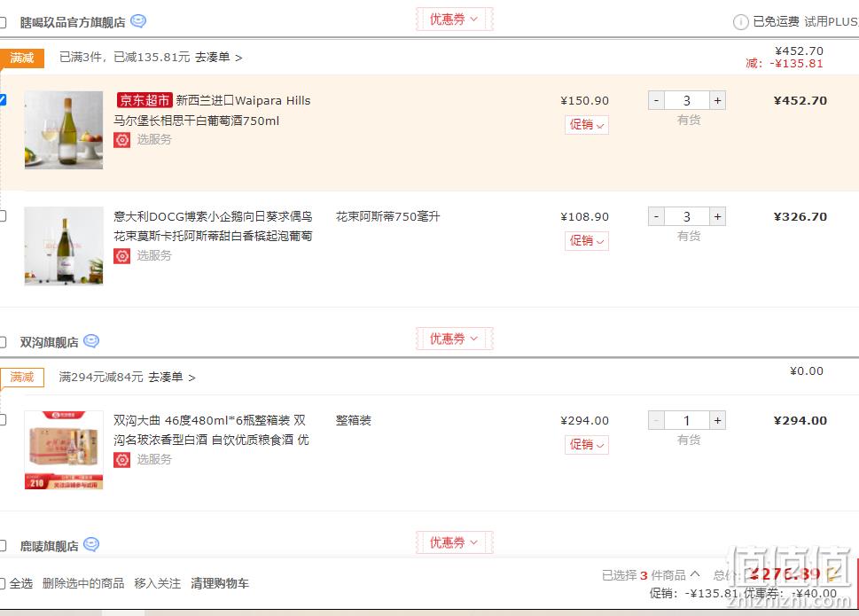This screenshot has width=859, height=616.
Task: Click 去凑单 link in 已满3件 promotion
Action: coord(218,57)
